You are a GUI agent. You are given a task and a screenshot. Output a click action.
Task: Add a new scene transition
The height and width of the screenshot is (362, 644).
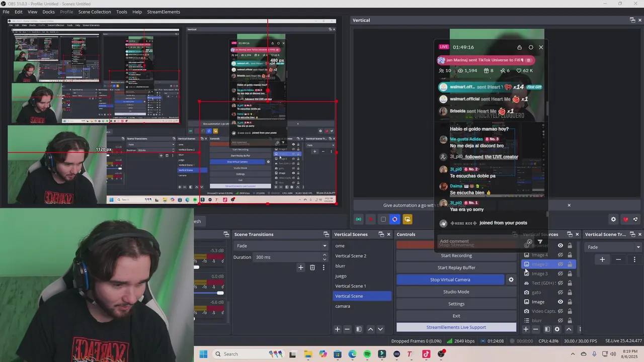coord(301,267)
